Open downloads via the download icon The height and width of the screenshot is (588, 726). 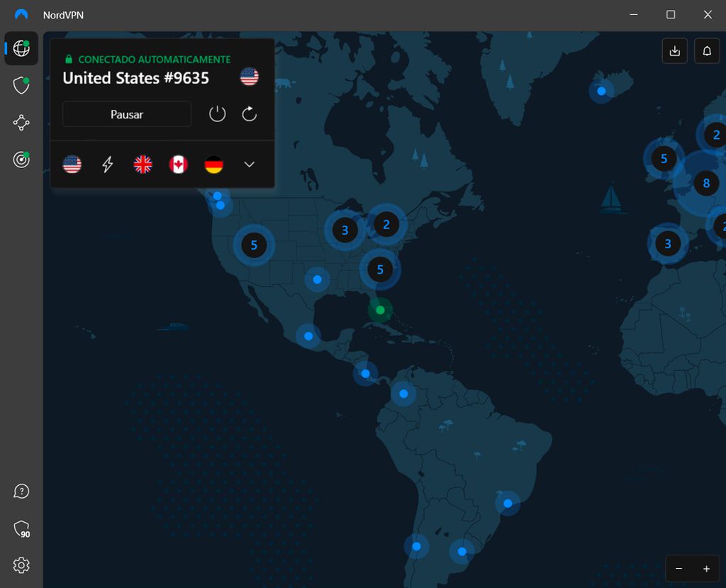(674, 50)
